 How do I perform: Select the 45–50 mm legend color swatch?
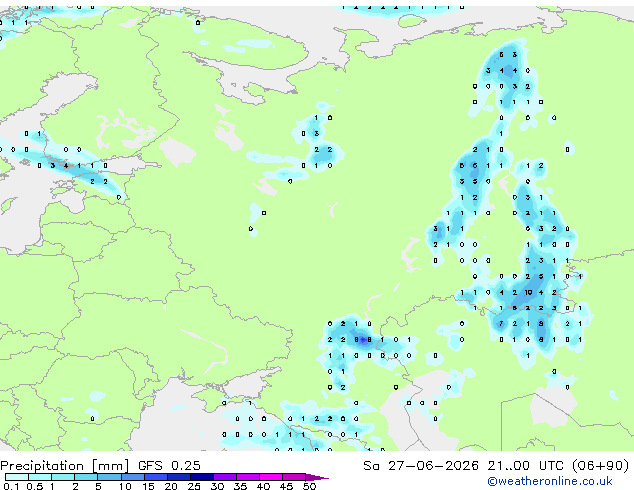coord(294,477)
